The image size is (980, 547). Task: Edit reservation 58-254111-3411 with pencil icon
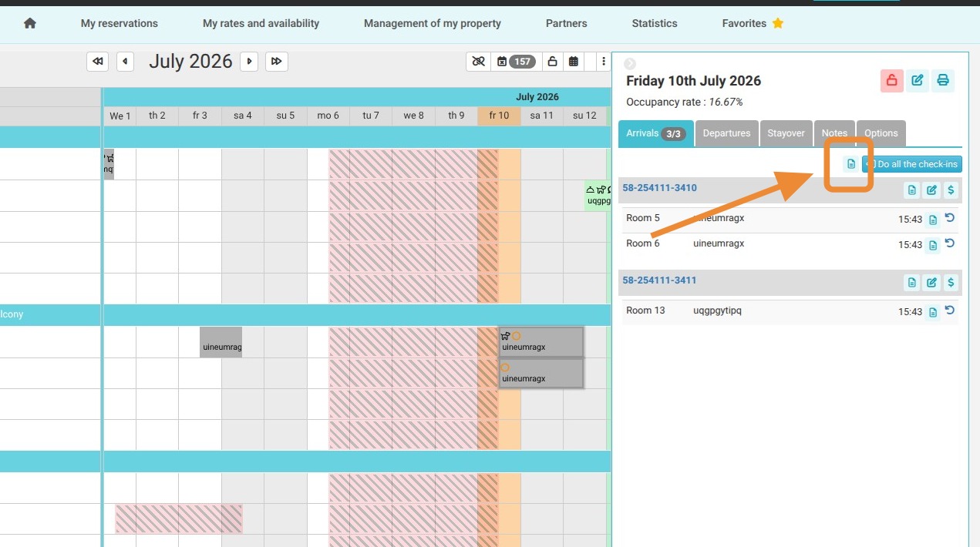pos(931,283)
